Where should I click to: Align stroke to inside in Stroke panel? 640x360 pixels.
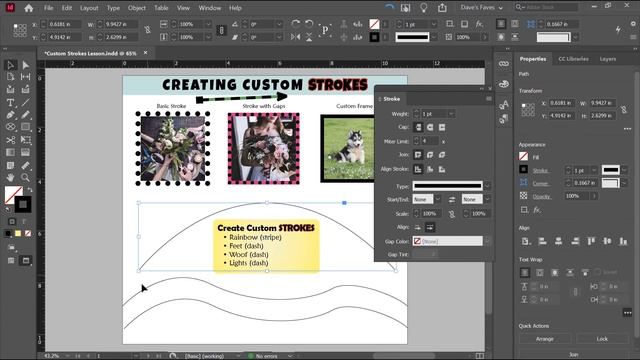pos(430,169)
